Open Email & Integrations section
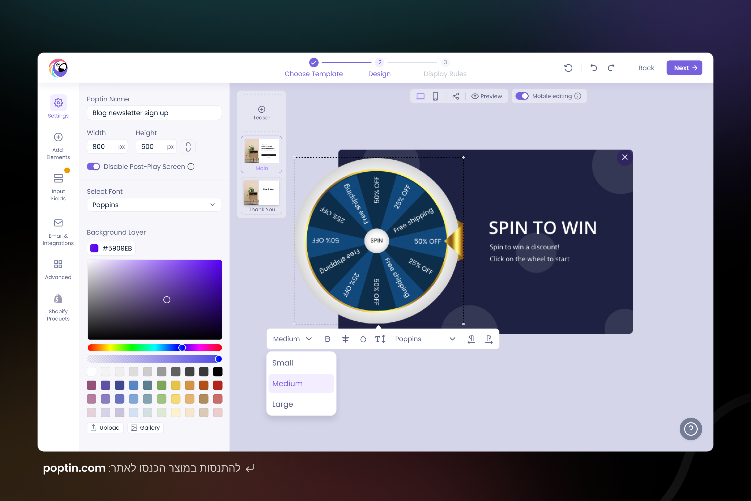The width and height of the screenshot is (751, 501). coord(58,231)
